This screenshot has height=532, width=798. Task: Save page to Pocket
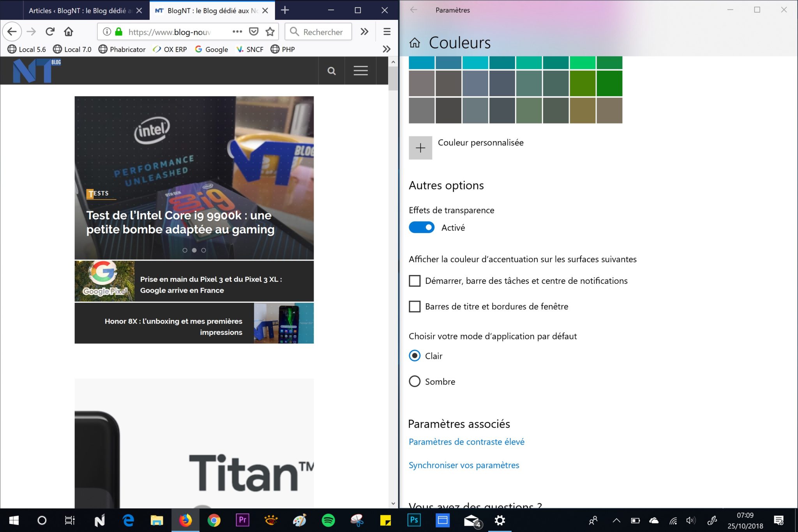pyautogui.click(x=254, y=32)
